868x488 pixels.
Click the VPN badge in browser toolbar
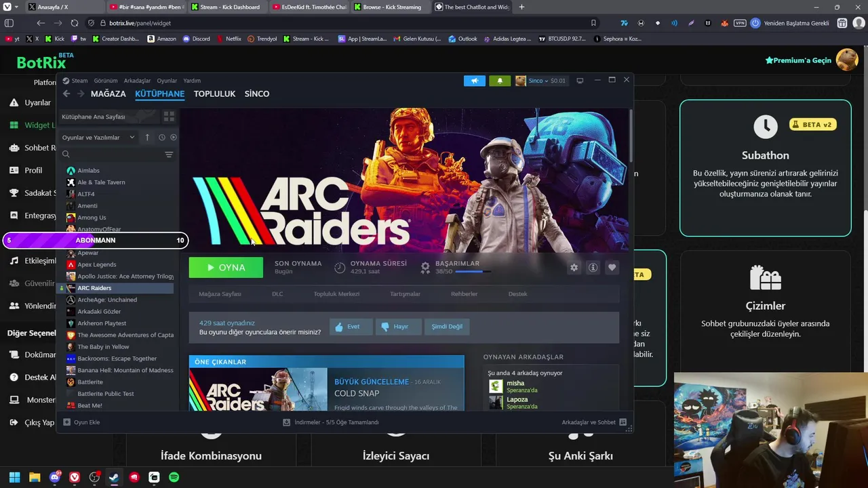click(740, 23)
